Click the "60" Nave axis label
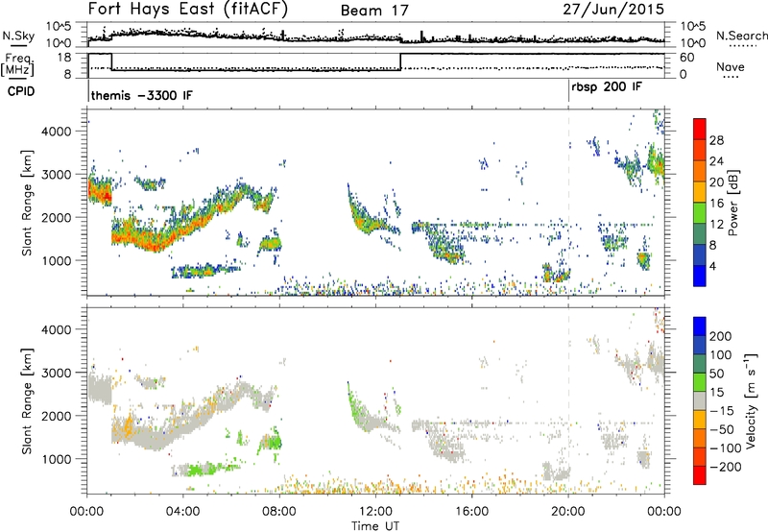This screenshot has width=768, height=532. pyautogui.click(x=687, y=58)
